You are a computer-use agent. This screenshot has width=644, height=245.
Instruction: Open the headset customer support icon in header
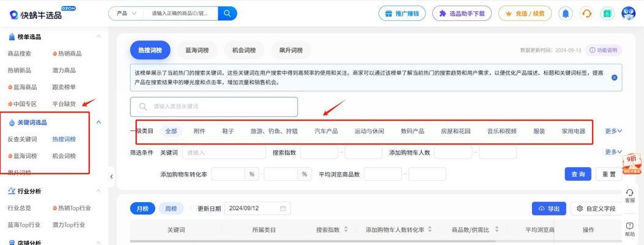point(587,13)
